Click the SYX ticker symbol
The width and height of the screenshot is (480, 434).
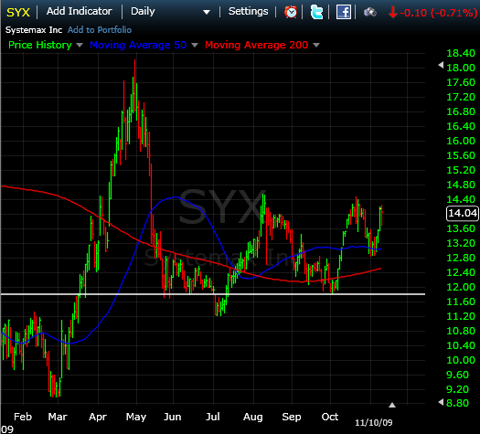pos(18,13)
